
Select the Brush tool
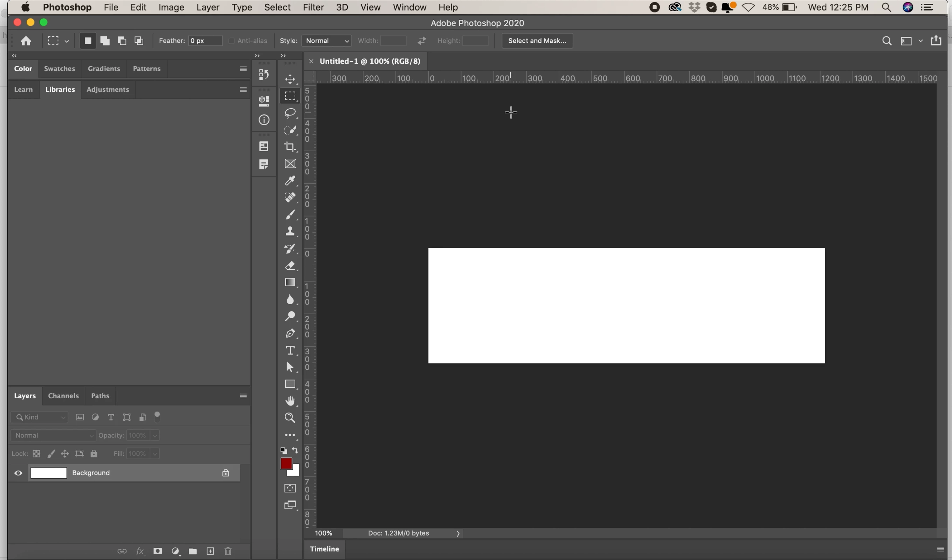click(290, 215)
